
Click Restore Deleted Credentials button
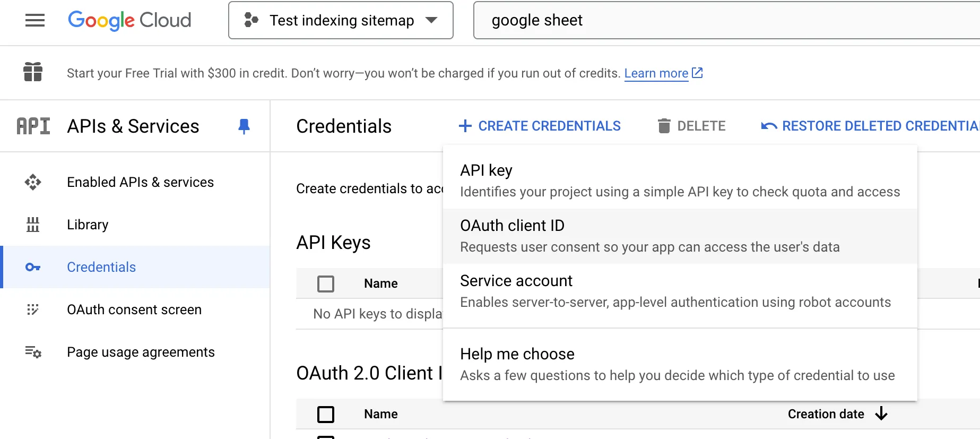(870, 126)
